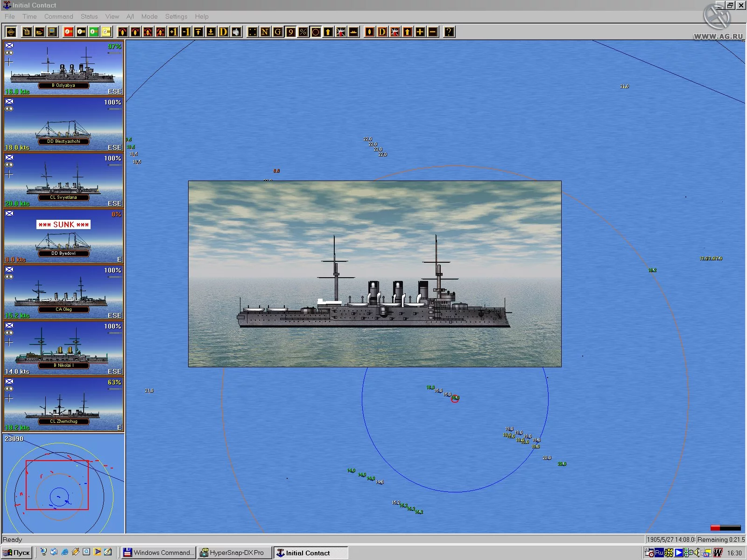This screenshot has width=747, height=560.
Task: Select the CL Svyetlana ship card
Action: click(x=63, y=180)
